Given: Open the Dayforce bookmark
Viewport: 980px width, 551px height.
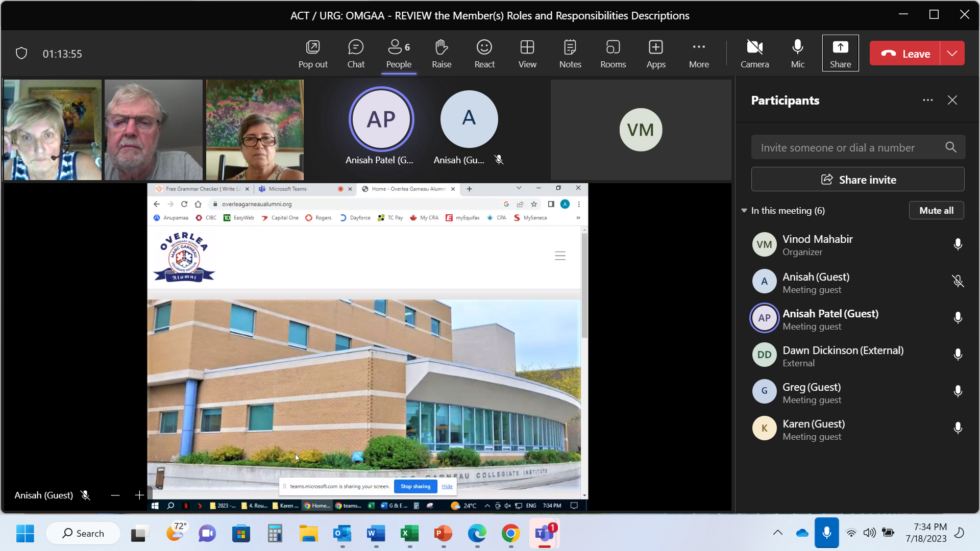Looking at the screenshot, I should click(355, 218).
